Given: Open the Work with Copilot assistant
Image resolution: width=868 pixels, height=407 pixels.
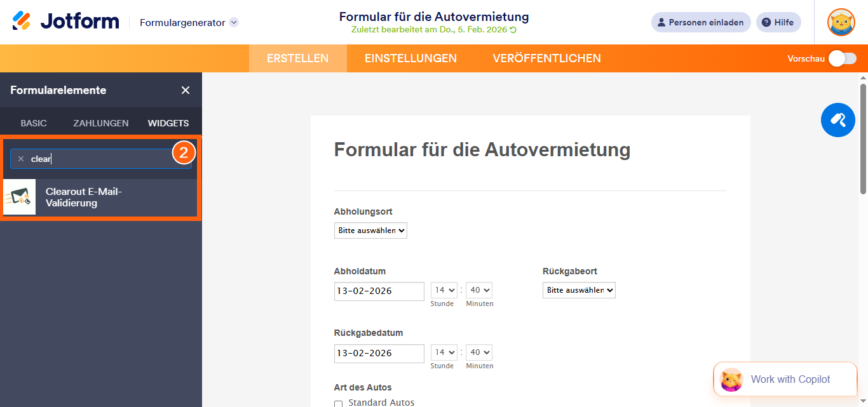Looking at the screenshot, I should (785, 379).
